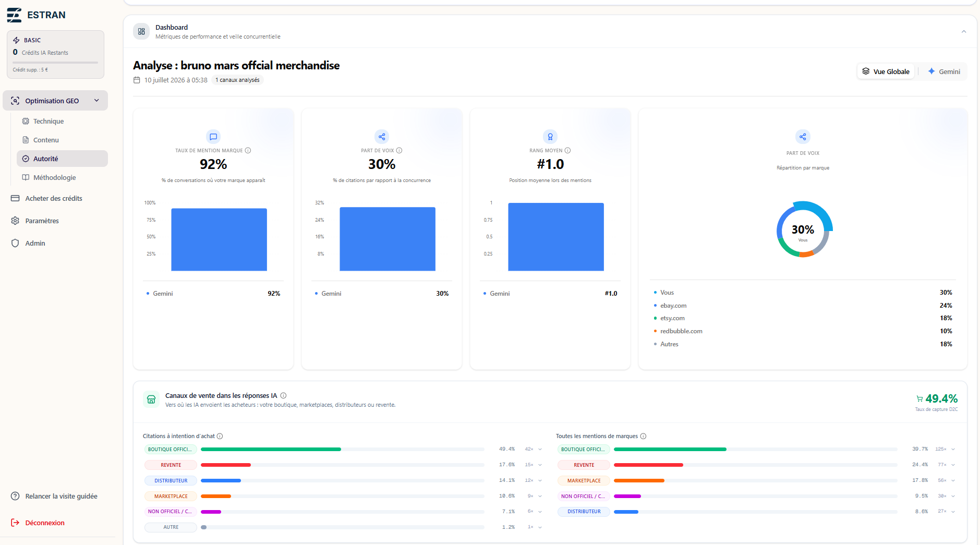Expand Revente row with 24.4%

(x=953, y=465)
